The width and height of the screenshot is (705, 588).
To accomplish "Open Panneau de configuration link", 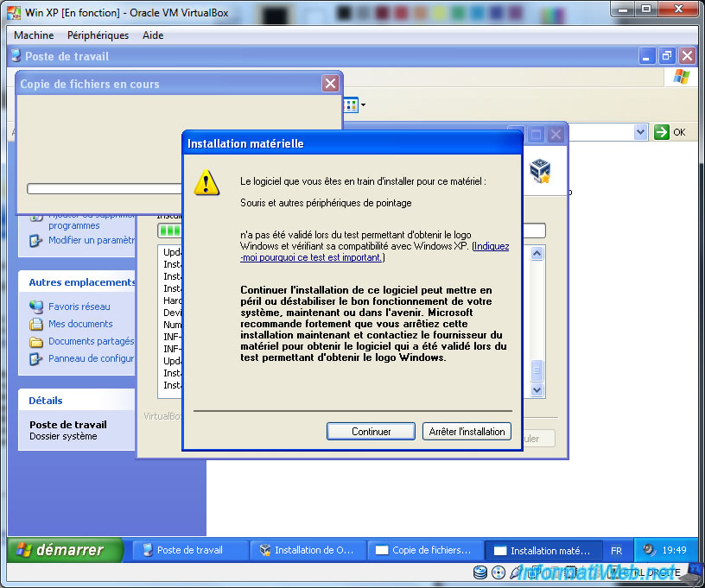I will coord(92,358).
